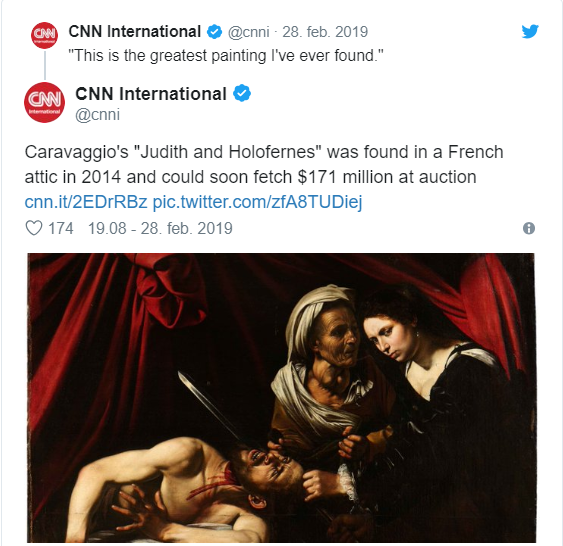This screenshot has height=546, width=563.
Task: Enlarge the Judith and Holofernes painting image
Action: coord(281,397)
